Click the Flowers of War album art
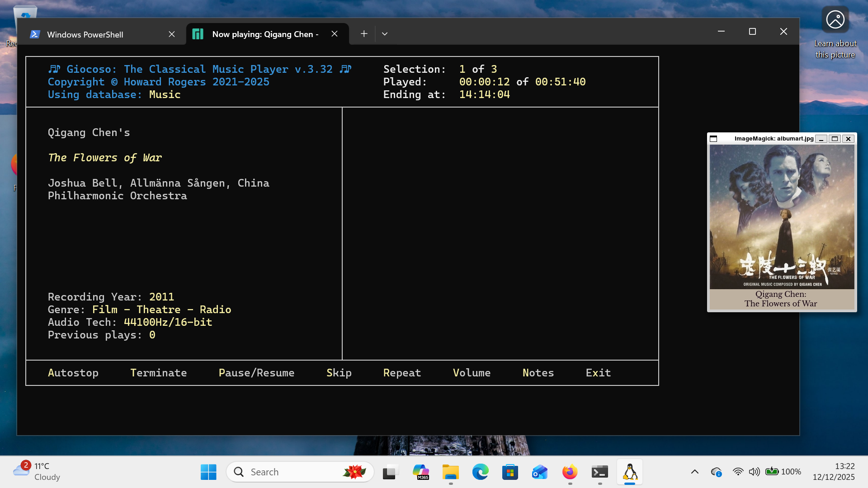The height and width of the screenshot is (488, 868). point(782,217)
